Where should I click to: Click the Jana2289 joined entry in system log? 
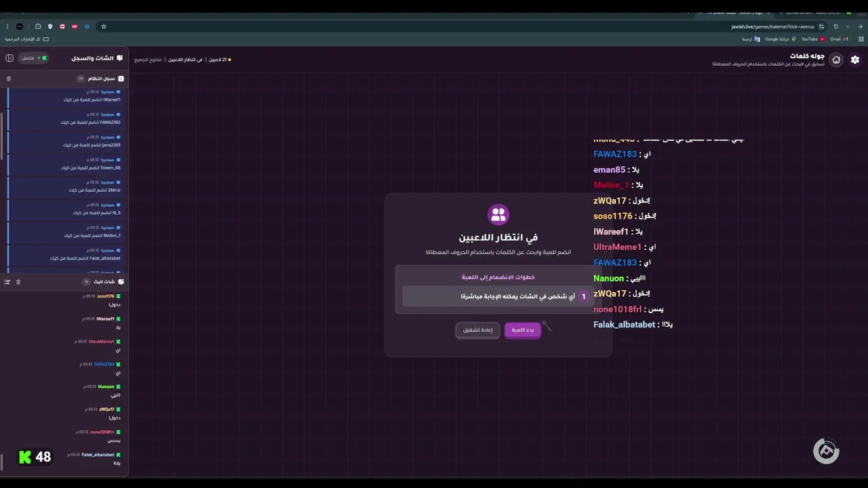(64, 141)
